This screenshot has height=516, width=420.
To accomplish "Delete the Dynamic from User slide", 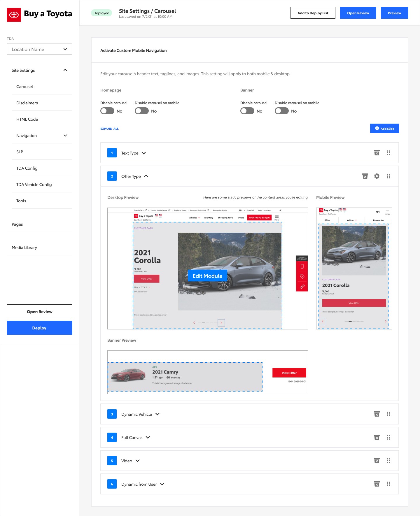I will pyautogui.click(x=377, y=484).
